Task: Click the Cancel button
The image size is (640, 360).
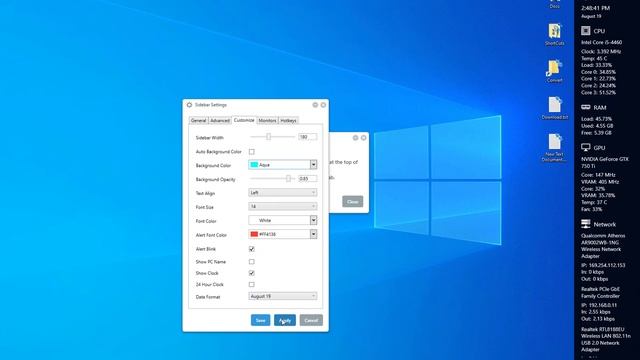Action: 311,320
